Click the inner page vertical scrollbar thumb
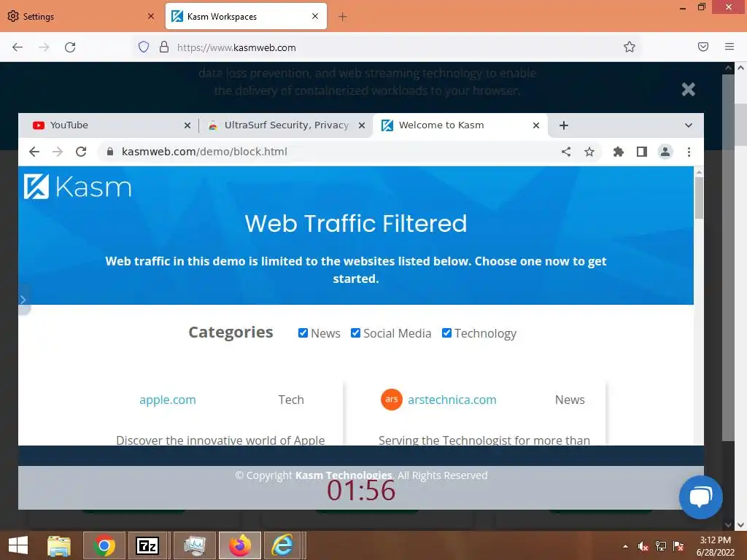Screen dimensions: 747x560 pos(699,197)
